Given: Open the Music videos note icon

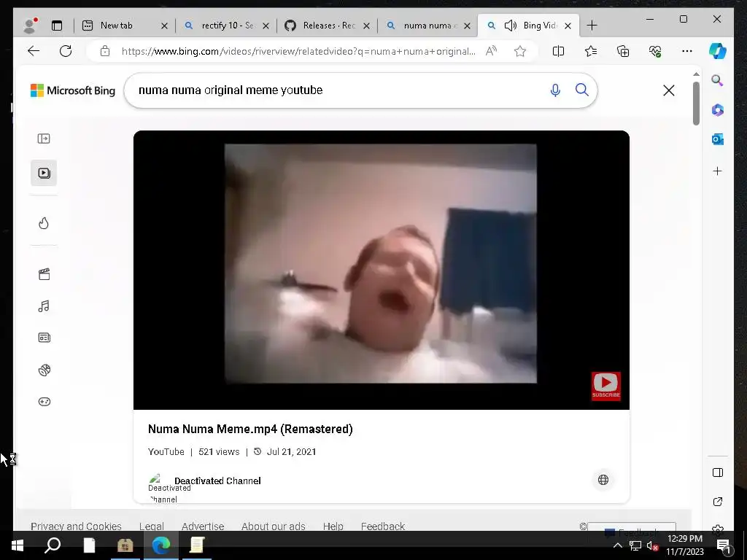Looking at the screenshot, I should pyautogui.click(x=44, y=306).
